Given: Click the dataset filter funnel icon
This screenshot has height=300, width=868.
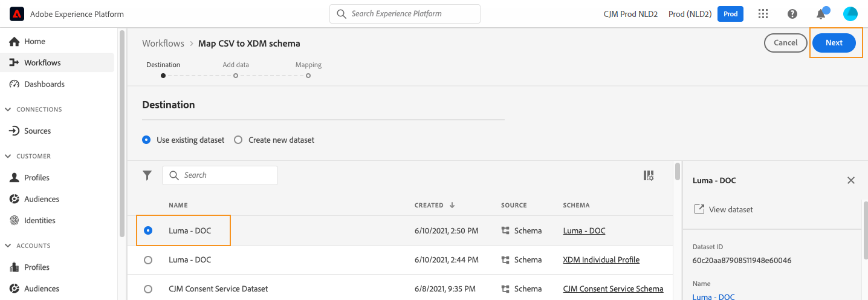Looking at the screenshot, I should [x=147, y=175].
